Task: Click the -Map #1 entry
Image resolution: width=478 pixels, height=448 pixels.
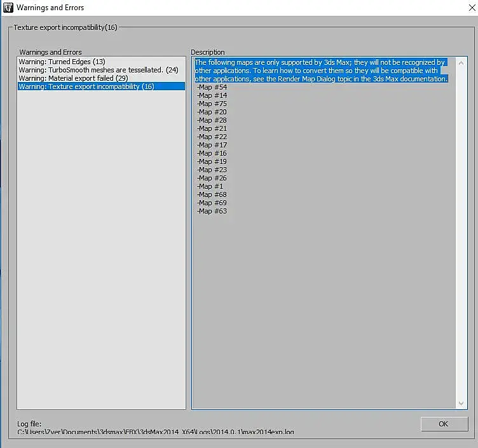Action: 210,186
